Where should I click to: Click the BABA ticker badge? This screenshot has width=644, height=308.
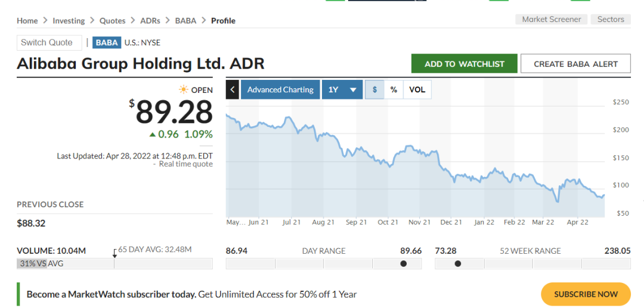[107, 43]
